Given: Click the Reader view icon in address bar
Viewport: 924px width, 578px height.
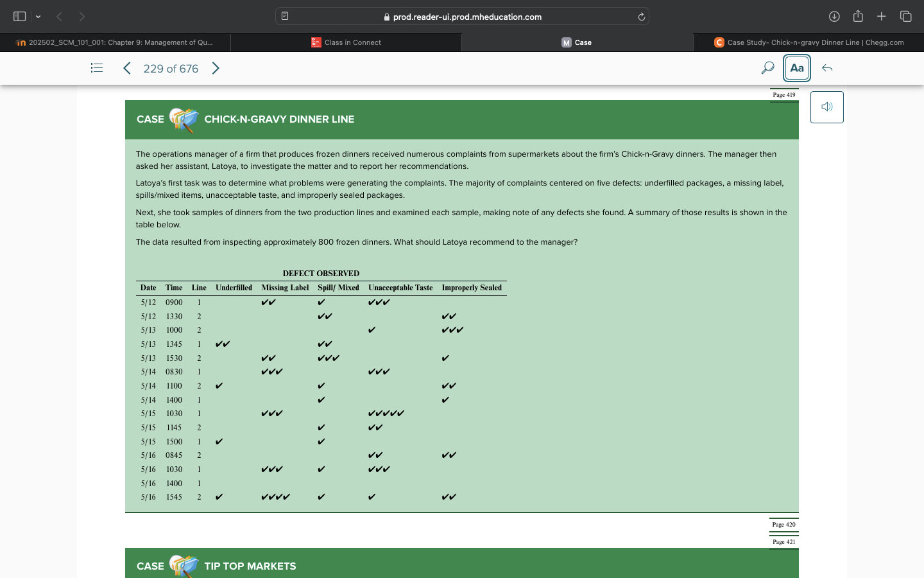Looking at the screenshot, I should [285, 17].
